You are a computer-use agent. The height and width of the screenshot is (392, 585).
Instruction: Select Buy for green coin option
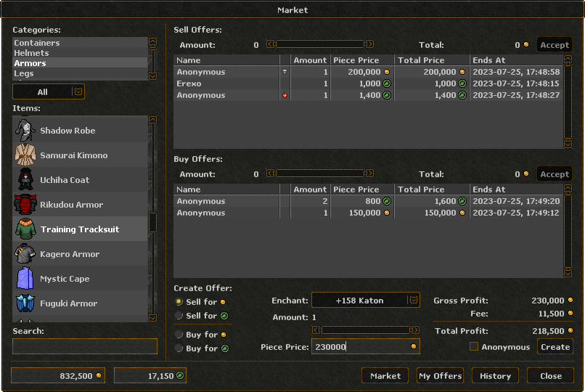(x=179, y=348)
